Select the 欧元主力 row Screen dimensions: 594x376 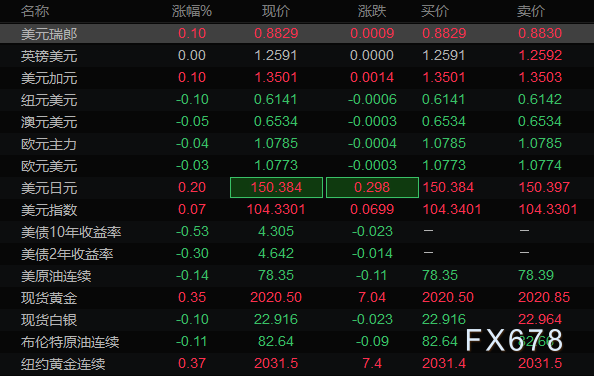(297, 144)
